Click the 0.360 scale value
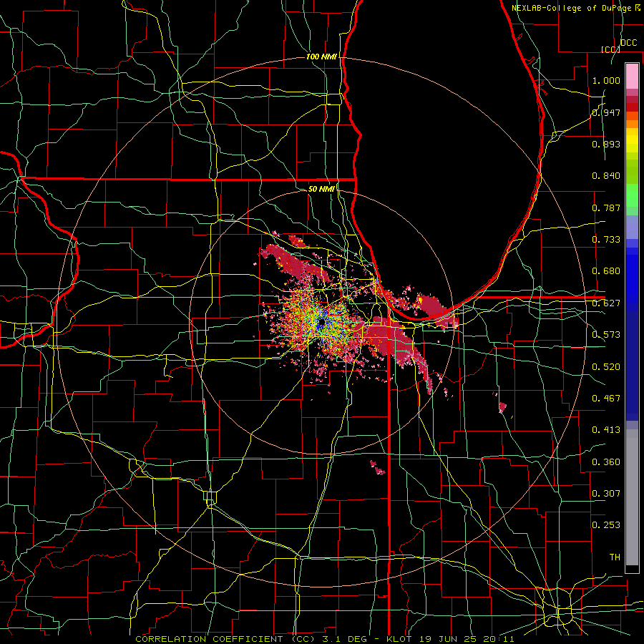This screenshot has width=644, height=644. tap(606, 462)
